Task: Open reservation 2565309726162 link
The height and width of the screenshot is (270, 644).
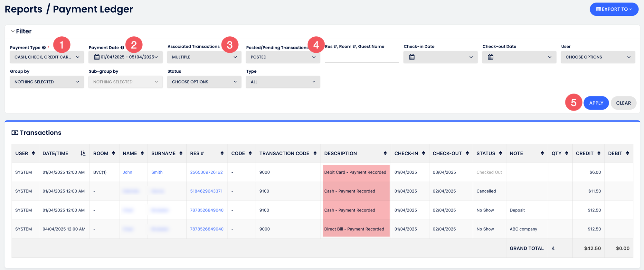Action: [206, 172]
